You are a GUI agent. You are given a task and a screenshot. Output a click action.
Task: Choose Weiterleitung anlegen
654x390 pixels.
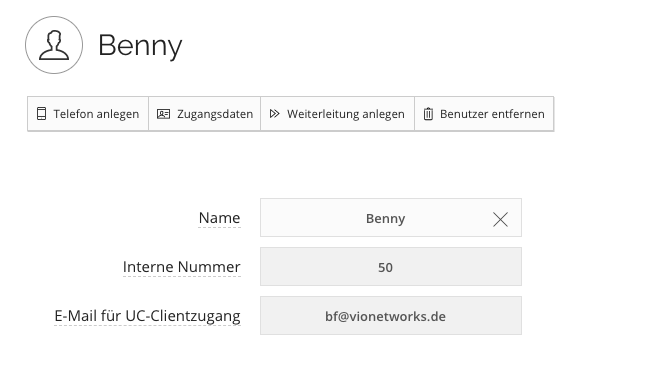[x=337, y=114]
